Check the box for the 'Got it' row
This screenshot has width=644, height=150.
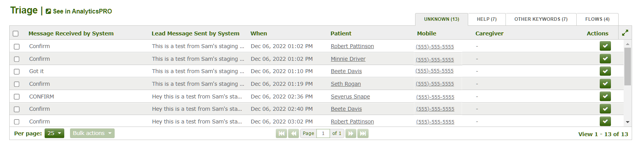(x=17, y=72)
